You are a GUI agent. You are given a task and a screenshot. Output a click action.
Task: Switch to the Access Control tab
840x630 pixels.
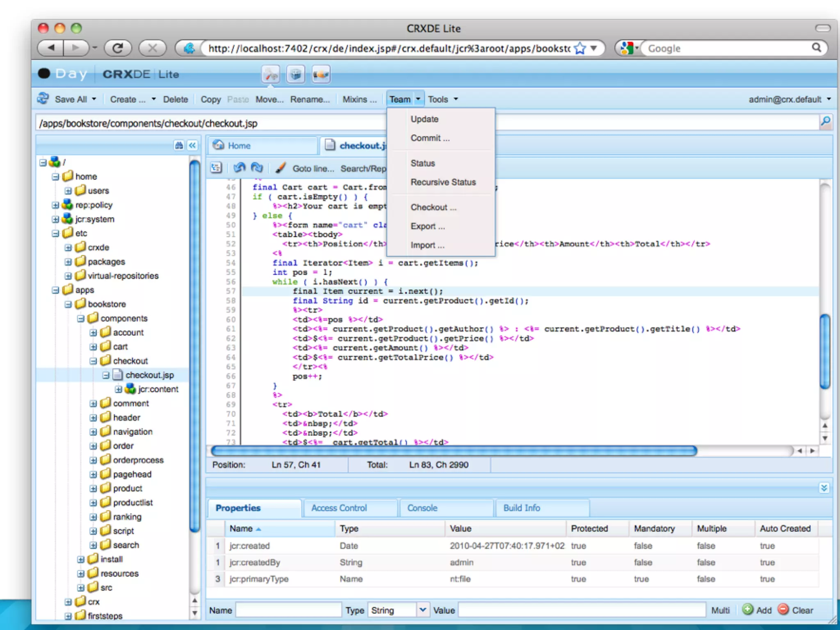point(339,508)
